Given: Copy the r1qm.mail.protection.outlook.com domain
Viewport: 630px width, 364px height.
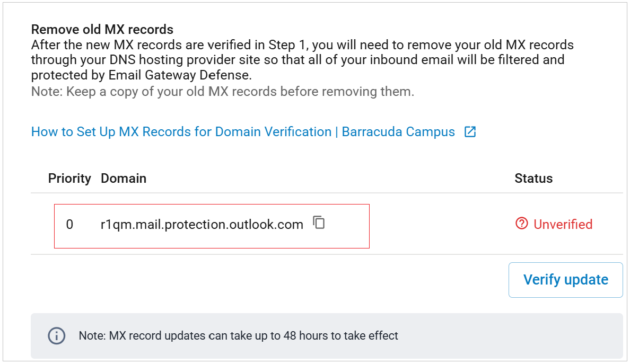Looking at the screenshot, I should coord(319,223).
